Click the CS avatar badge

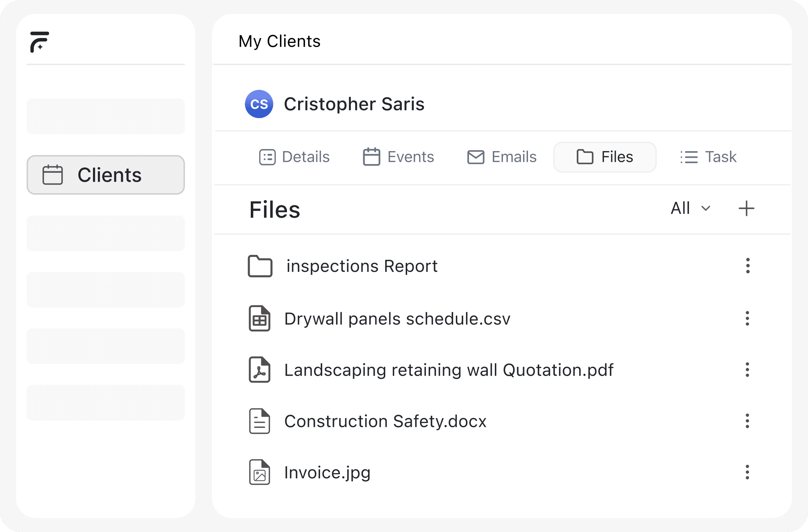click(259, 104)
